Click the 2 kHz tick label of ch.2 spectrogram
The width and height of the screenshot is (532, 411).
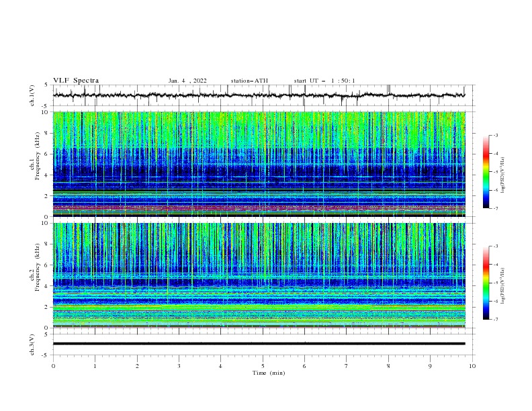click(48, 307)
